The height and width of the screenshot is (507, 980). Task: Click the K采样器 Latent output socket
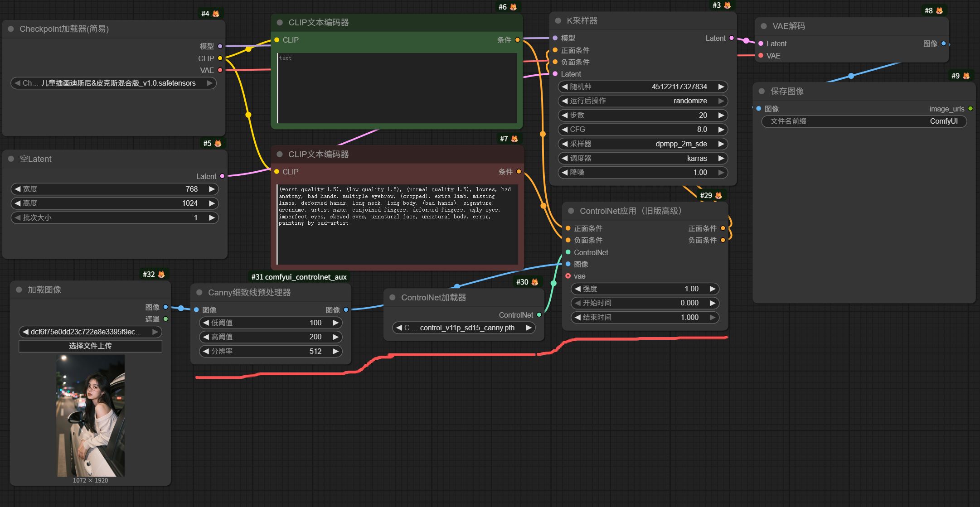point(732,38)
